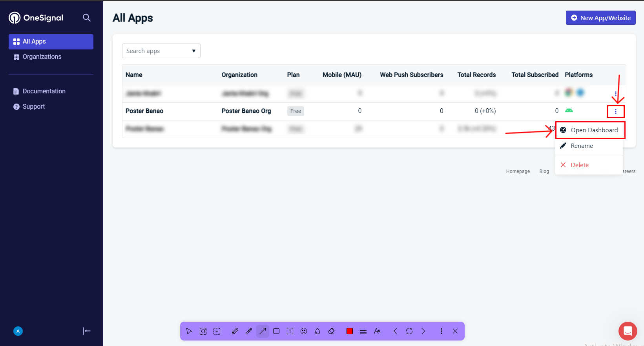Select the emoji sticker tool
644x346 pixels.
[304, 331]
